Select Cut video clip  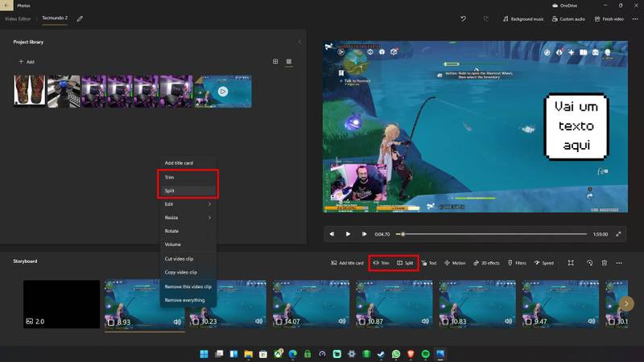click(188, 259)
